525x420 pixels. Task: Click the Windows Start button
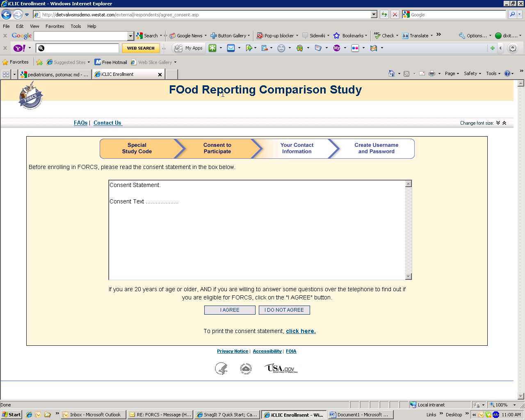tap(11, 415)
